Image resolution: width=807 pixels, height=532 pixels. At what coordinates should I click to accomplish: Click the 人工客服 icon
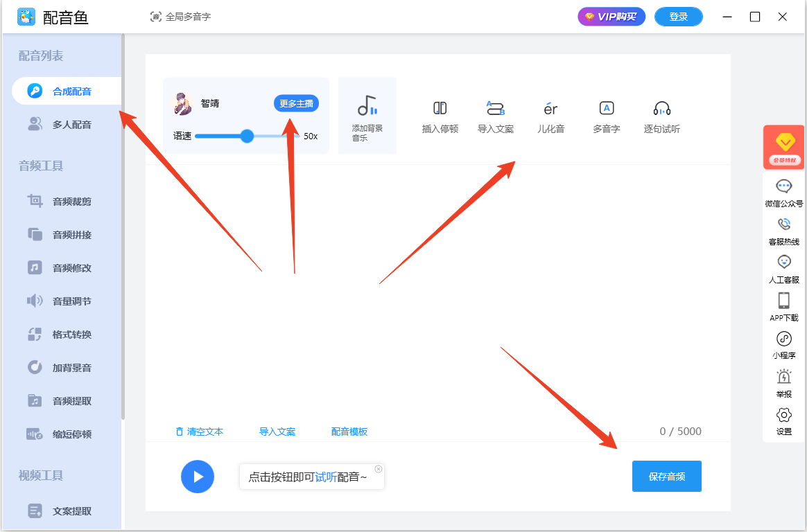784,262
